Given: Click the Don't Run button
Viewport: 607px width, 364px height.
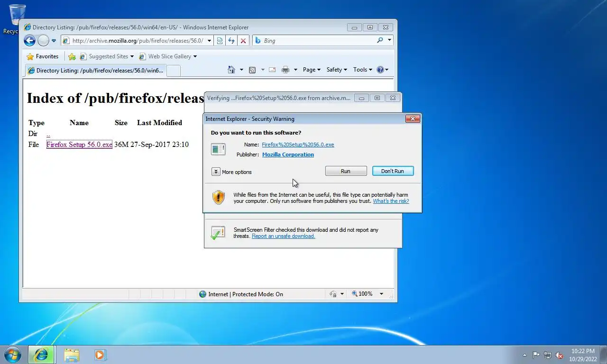Looking at the screenshot, I should click(x=393, y=171).
